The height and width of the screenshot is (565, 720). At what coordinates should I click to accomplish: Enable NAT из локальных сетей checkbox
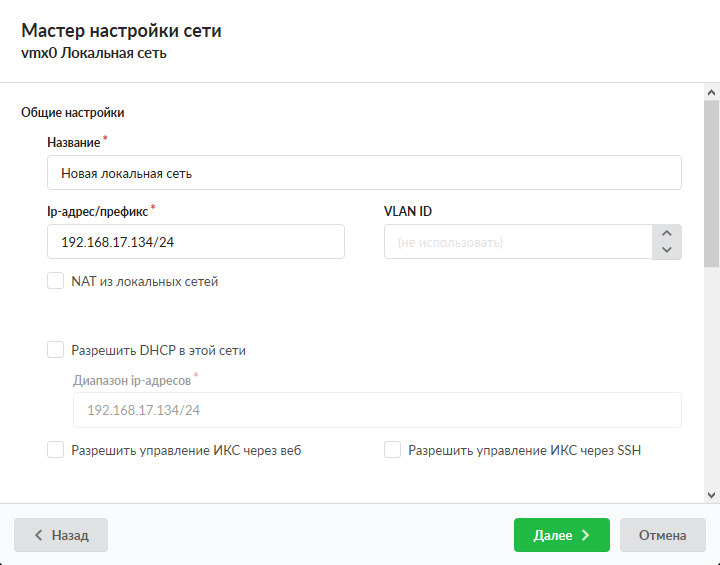(56, 281)
